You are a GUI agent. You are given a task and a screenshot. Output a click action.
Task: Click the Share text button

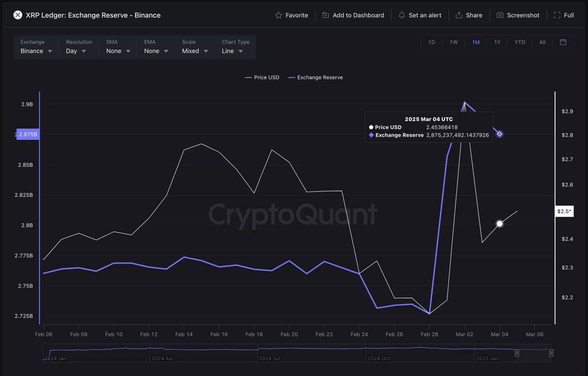(x=474, y=15)
